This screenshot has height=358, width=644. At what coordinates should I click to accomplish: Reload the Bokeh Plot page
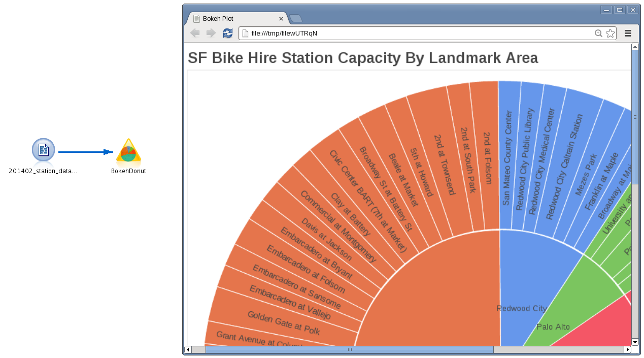click(x=228, y=33)
